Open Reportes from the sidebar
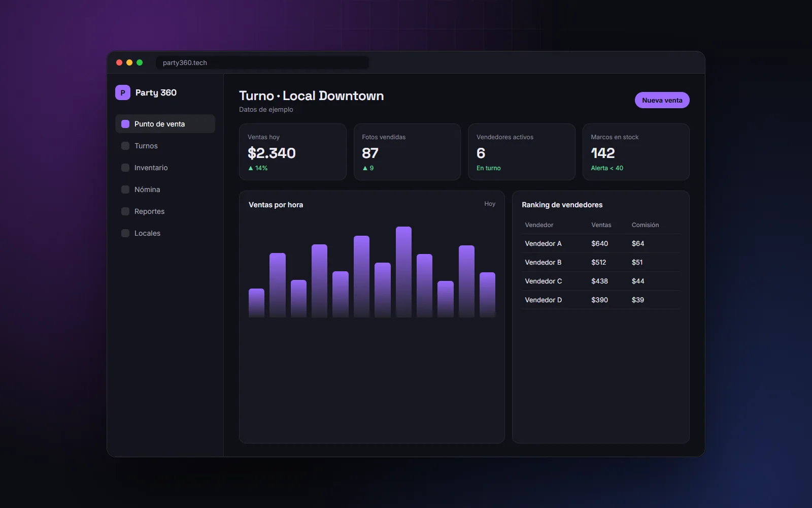Screen dimensions: 812x508 tap(165, 211)
